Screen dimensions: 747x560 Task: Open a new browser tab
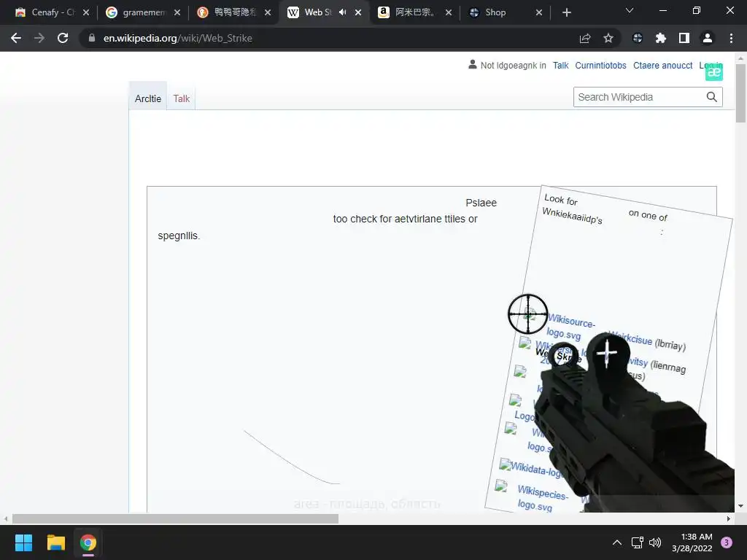(x=566, y=12)
